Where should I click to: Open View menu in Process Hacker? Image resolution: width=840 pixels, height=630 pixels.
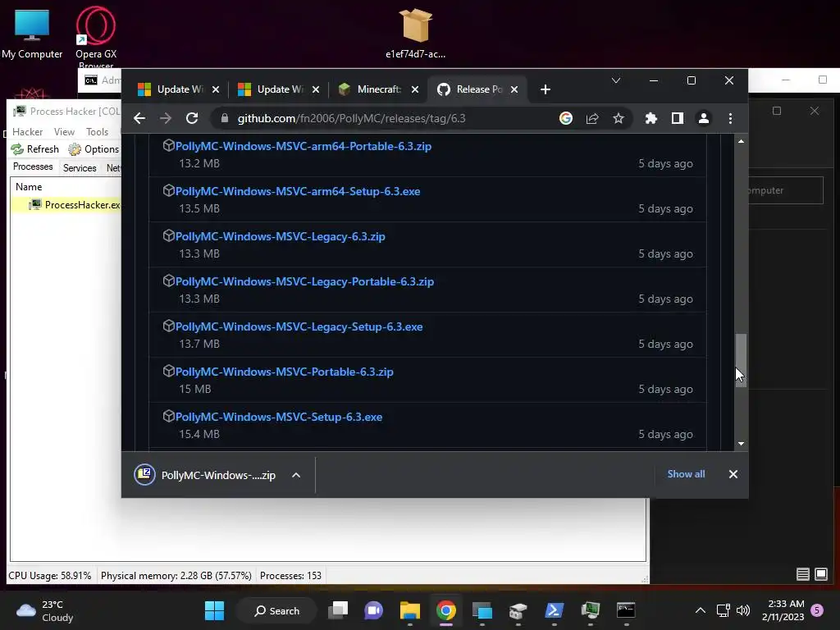(64, 132)
